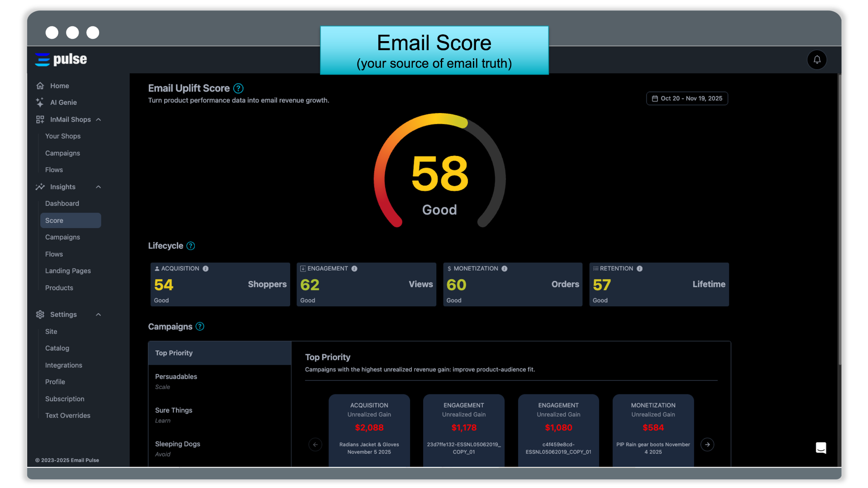Click the Lifecycle help question icon

[191, 246]
